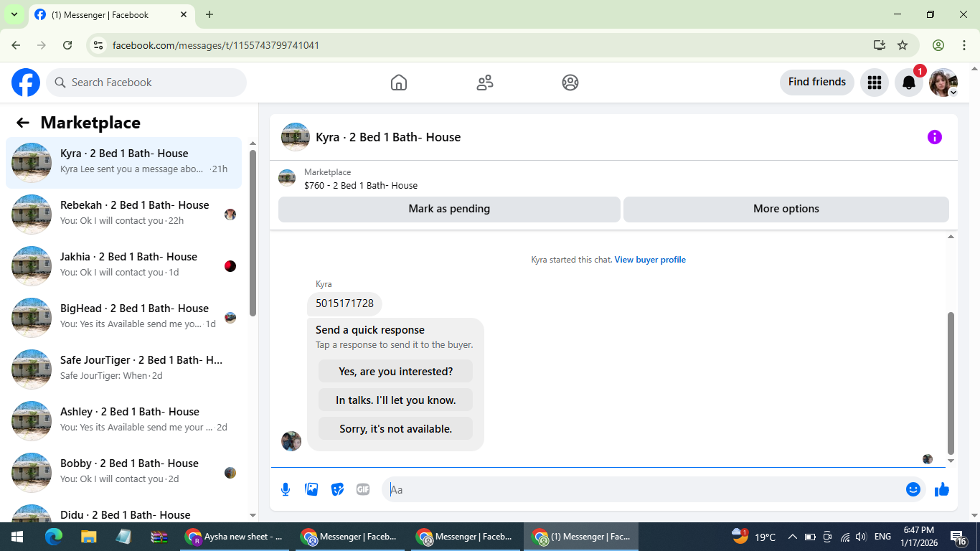Send a thumbs up like
980x551 pixels.
[942, 489]
